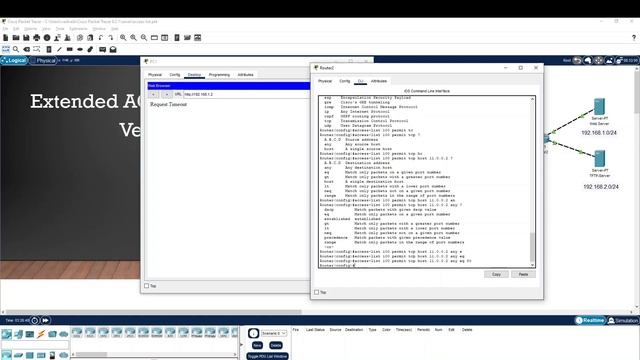The height and width of the screenshot is (360, 640).
Task: Switch workspace to Physical view
Action: [43, 60]
